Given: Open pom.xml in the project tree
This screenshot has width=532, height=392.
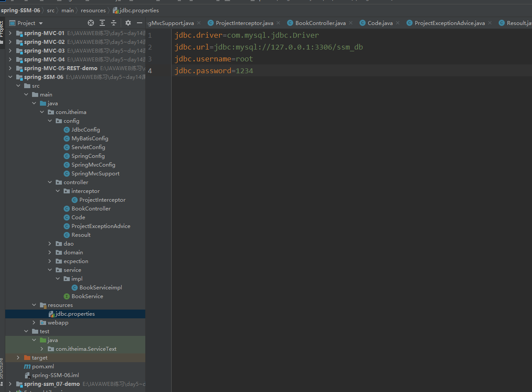Looking at the screenshot, I should (43, 367).
